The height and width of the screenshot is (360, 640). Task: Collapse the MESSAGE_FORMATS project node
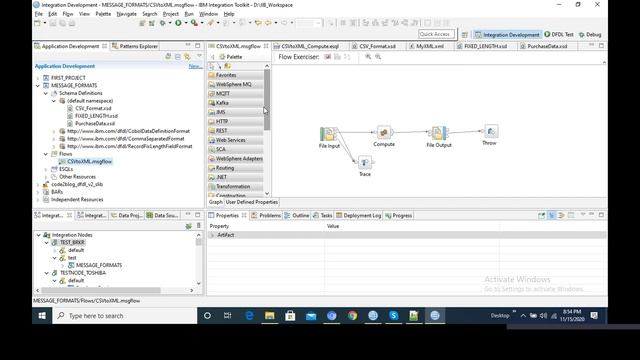[x=38, y=86]
